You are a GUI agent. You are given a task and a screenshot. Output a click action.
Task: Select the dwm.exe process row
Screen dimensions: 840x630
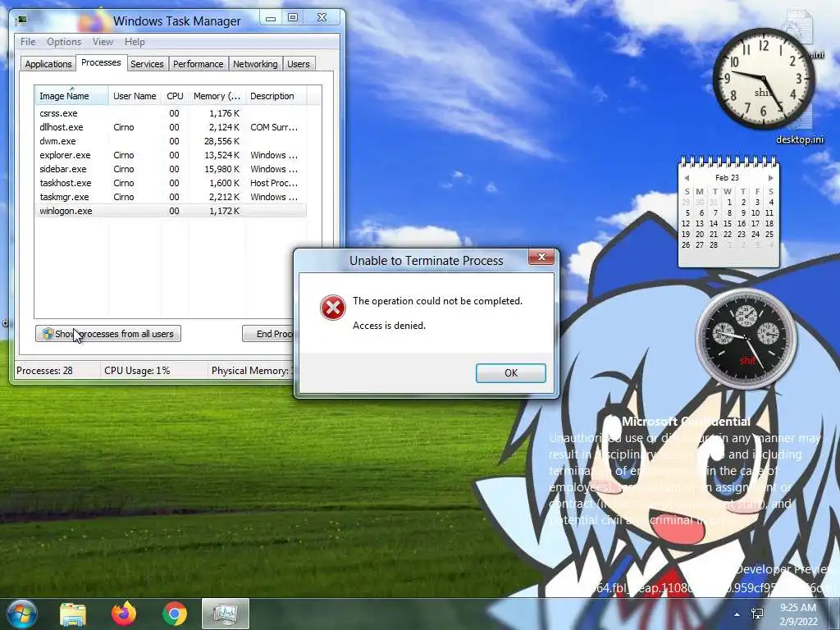tap(171, 141)
